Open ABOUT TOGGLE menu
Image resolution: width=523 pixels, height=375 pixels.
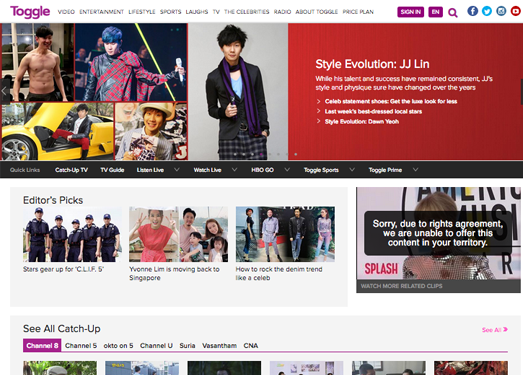317,12
